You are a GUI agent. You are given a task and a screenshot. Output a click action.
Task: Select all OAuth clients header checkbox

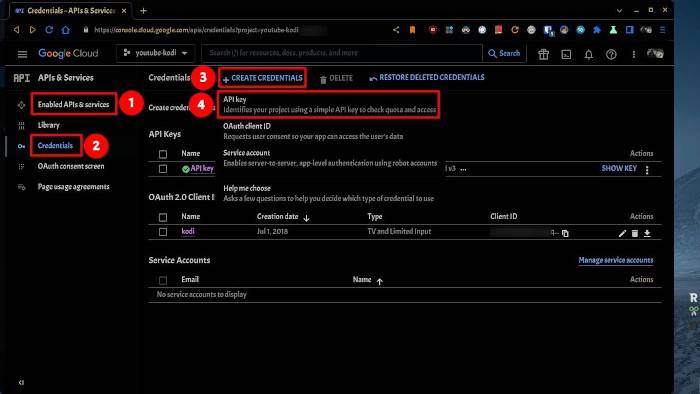coord(163,217)
